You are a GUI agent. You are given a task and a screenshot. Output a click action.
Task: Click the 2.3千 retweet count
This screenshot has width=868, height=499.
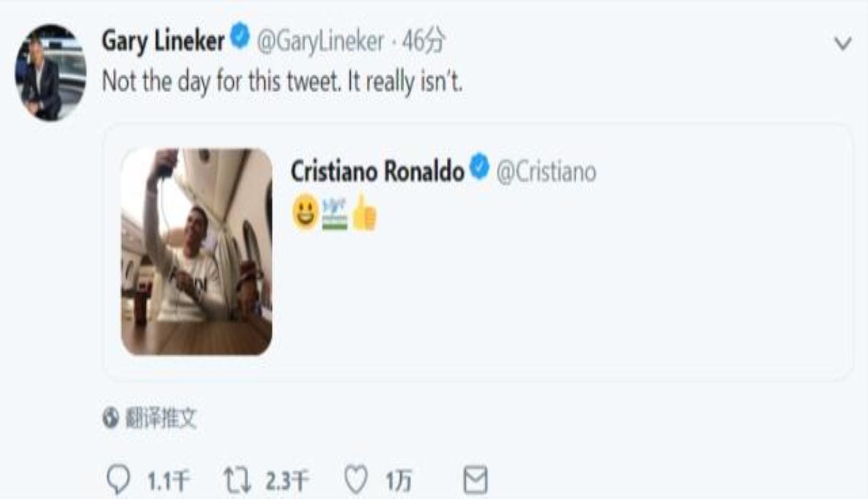click(x=287, y=482)
